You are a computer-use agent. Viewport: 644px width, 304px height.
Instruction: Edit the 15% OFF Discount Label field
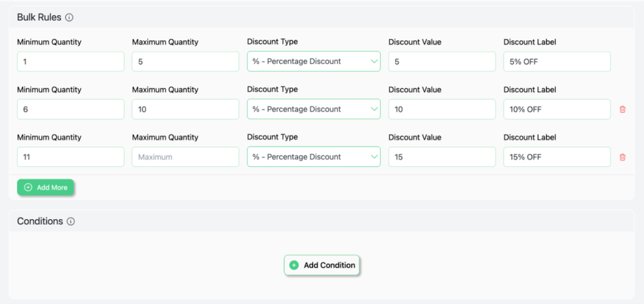click(557, 157)
